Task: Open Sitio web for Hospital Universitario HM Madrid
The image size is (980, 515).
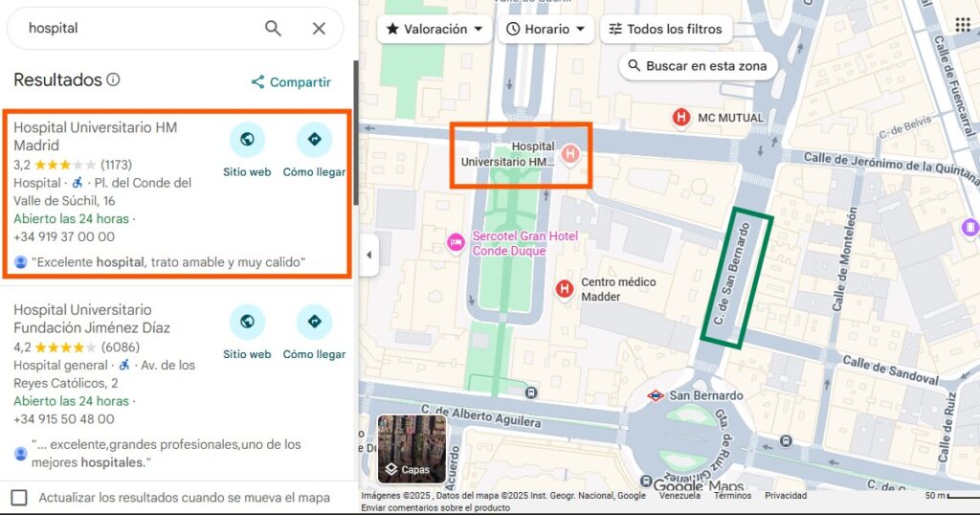Action: click(x=247, y=141)
